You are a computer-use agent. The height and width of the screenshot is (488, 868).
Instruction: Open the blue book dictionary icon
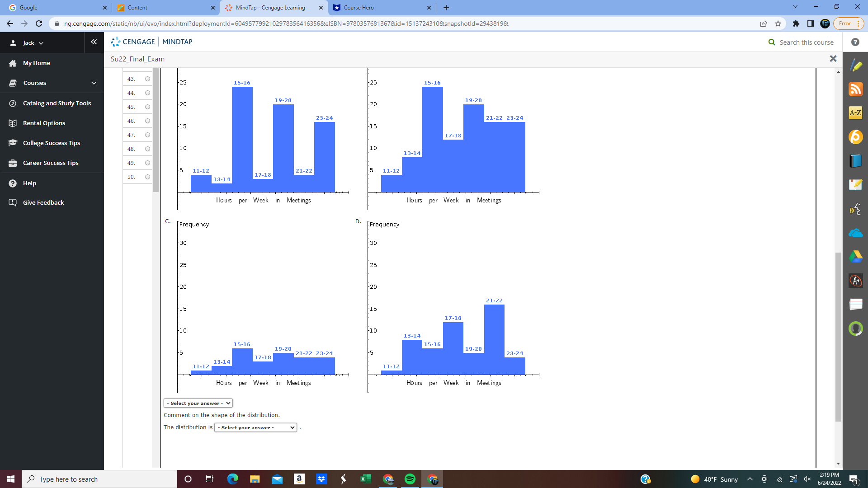pos(855,161)
